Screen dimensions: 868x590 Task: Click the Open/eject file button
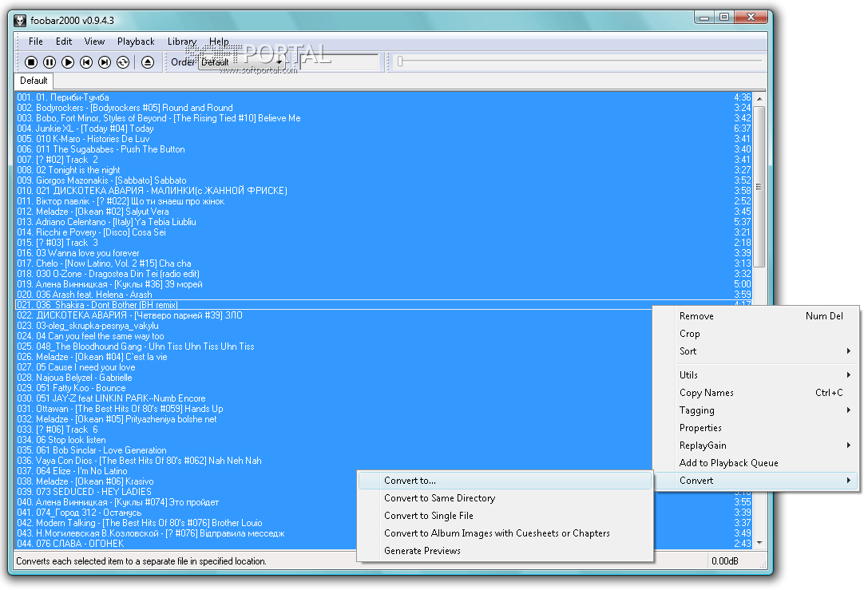point(147,62)
